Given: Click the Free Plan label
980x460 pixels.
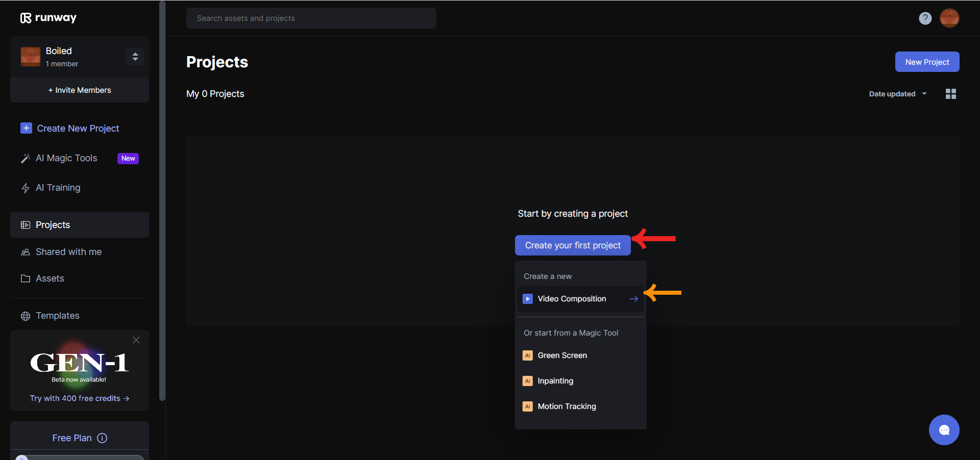Looking at the screenshot, I should coord(72,438).
